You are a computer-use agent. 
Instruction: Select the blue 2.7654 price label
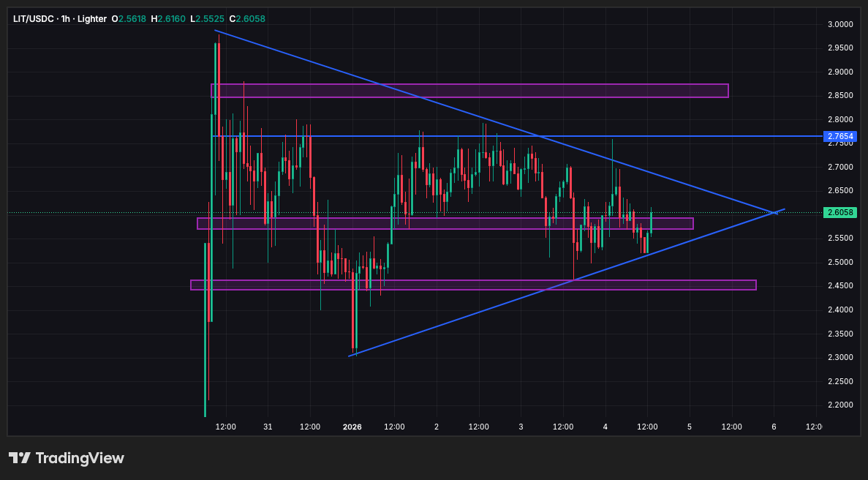[839, 136]
